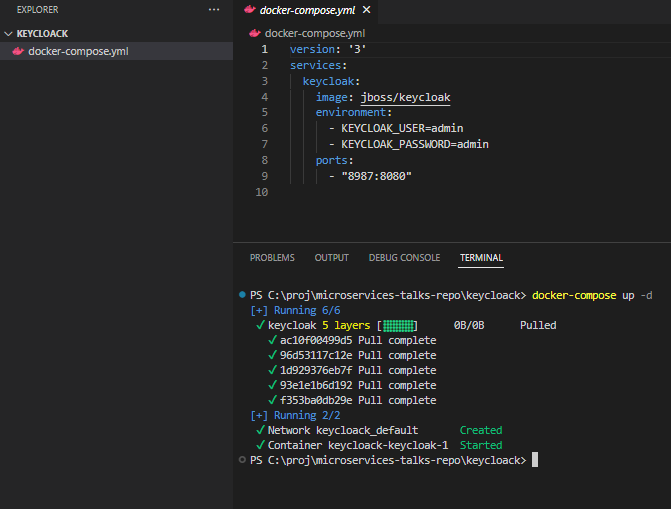Click the Docker icon beside docker-compose.yml in Explorer

pyautogui.click(x=18, y=51)
